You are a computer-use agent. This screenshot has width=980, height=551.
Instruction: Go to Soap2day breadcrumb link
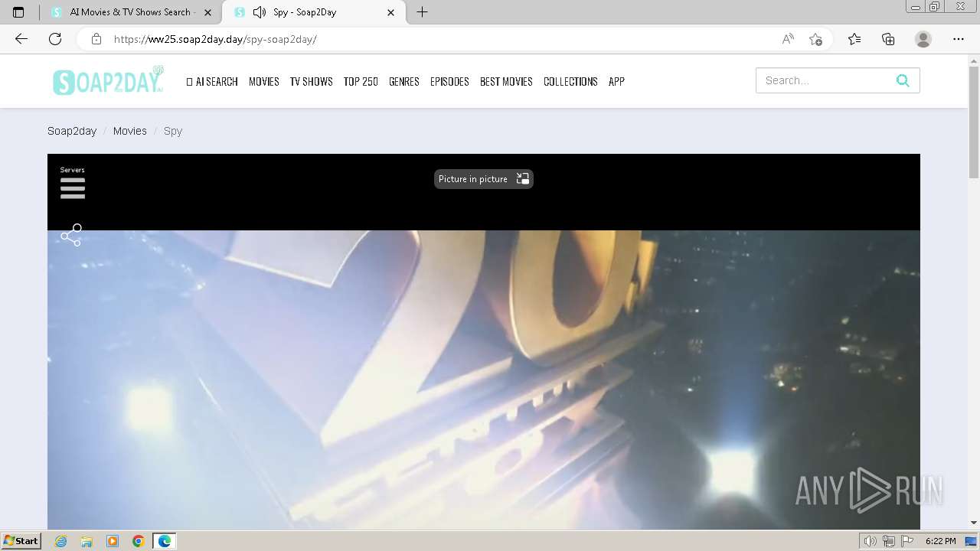click(72, 131)
